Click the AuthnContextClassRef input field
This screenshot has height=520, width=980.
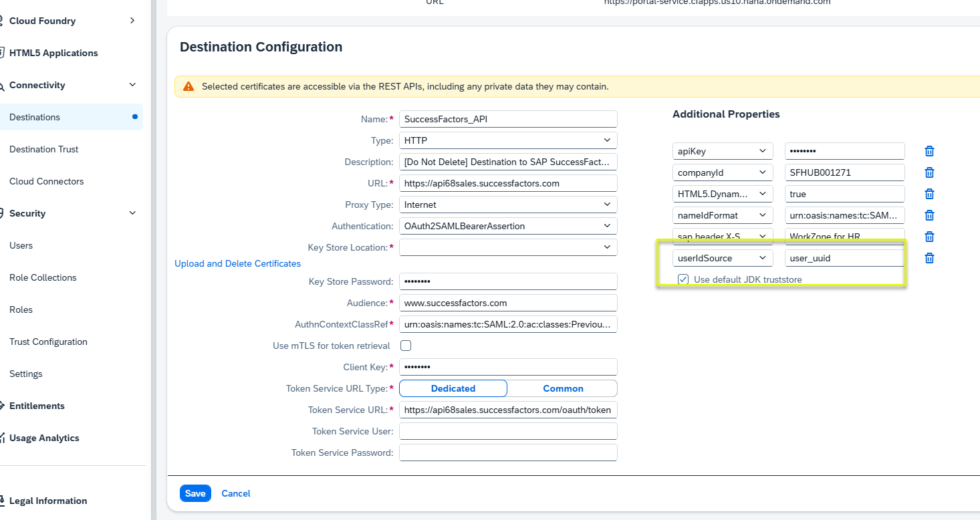[508, 324]
